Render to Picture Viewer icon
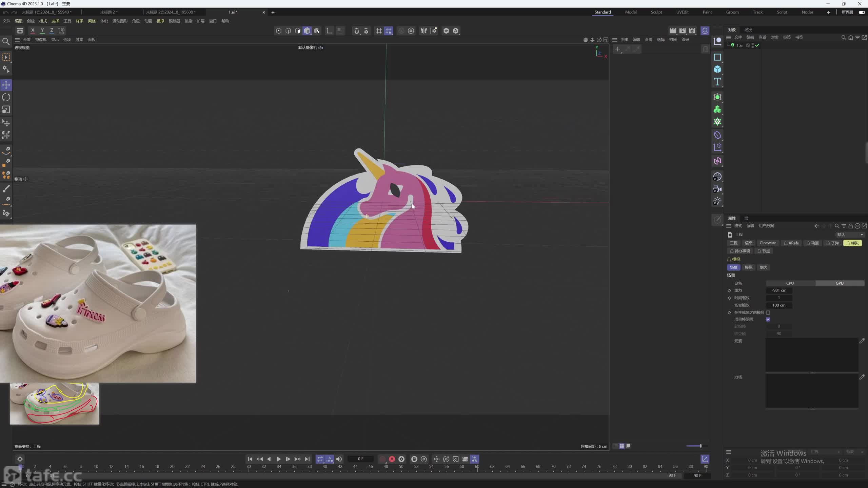 pyautogui.click(x=683, y=31)
